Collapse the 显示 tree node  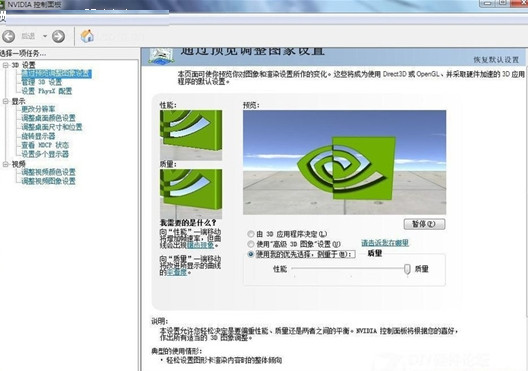tap(6, 101)
